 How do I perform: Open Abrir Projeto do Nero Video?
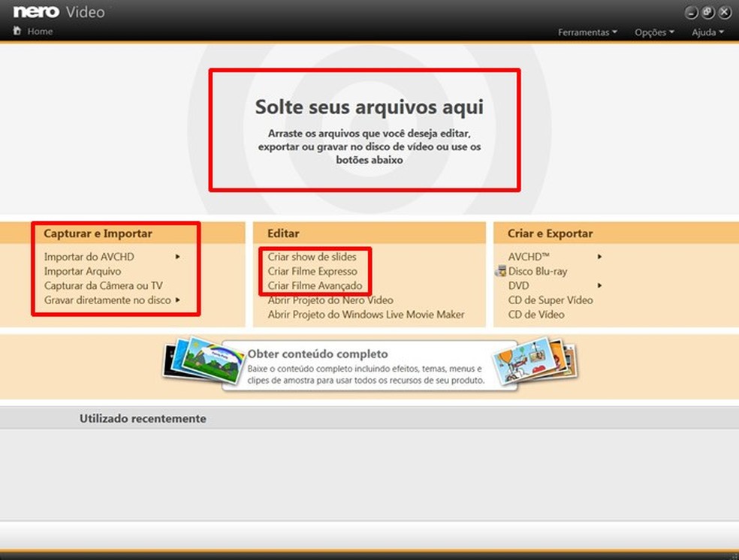[330, 300]
